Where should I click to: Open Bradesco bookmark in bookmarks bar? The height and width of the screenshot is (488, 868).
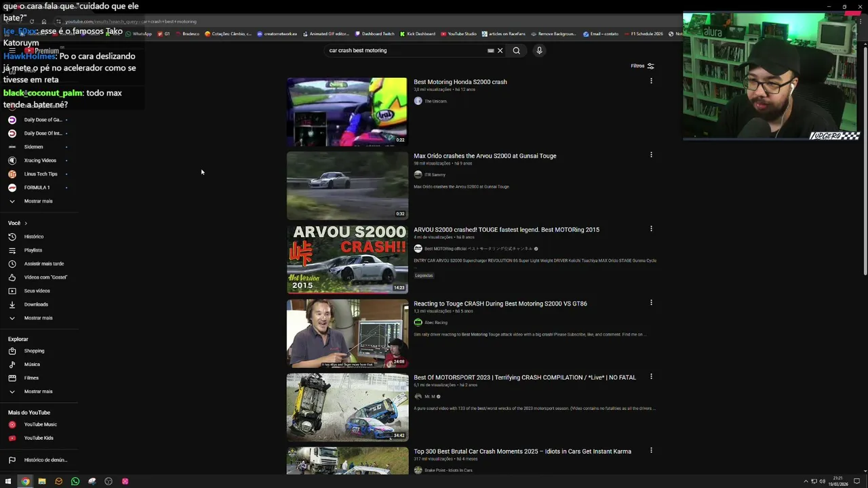coord(187,34)
